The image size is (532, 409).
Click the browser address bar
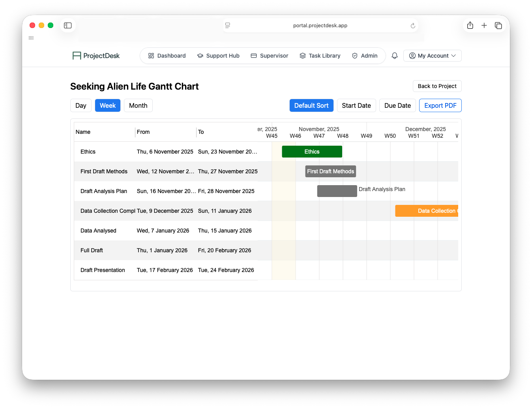pos(320,25)
